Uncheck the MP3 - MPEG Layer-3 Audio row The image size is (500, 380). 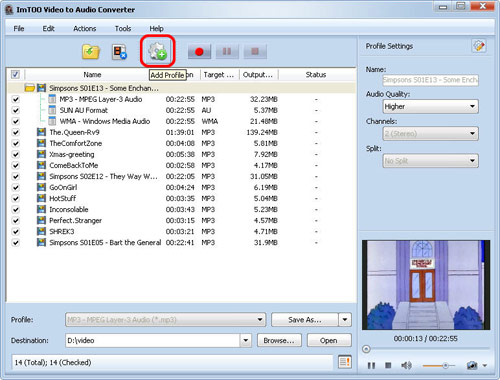[15, 99]
